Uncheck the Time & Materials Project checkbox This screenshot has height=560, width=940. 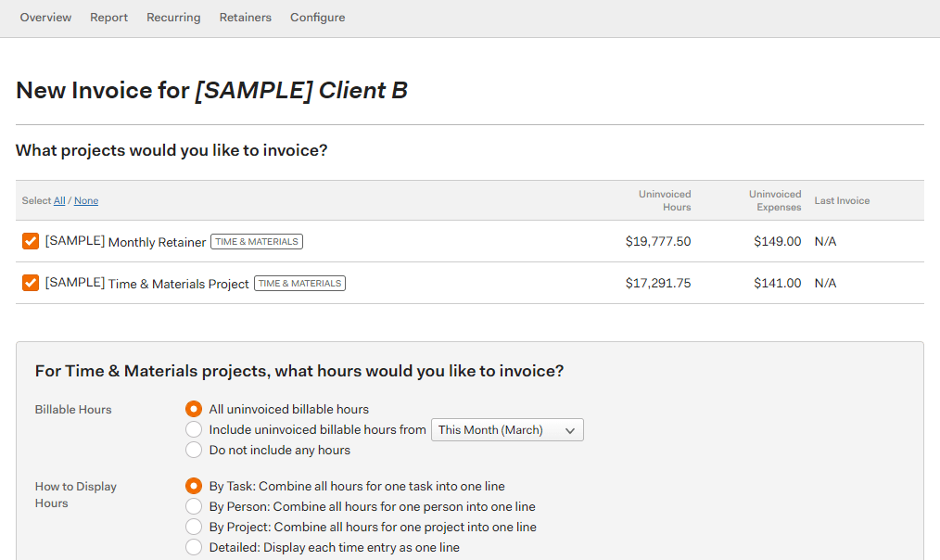coord(31,283)
